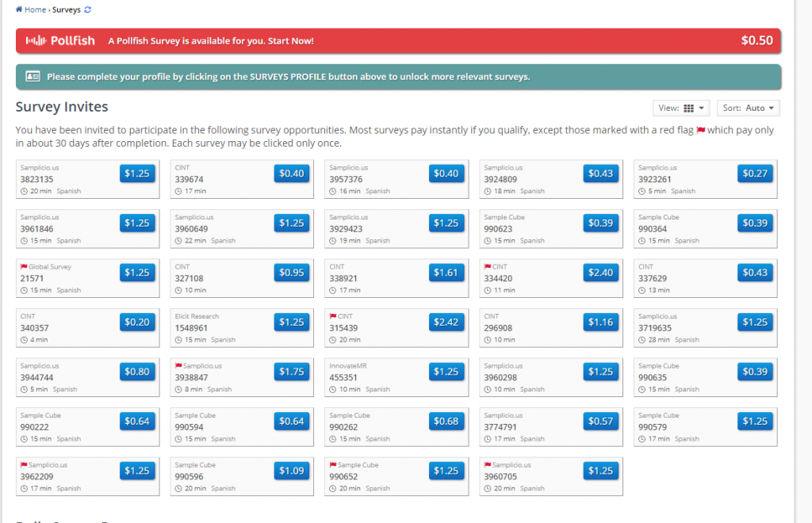Click $0.64 button for Sample Cube 990222

point(137,421)
